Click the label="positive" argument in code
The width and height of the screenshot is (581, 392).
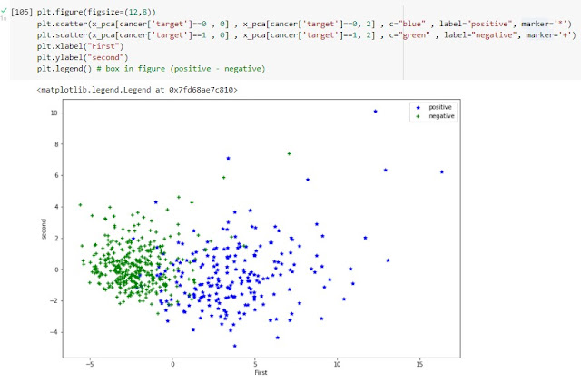(444, 22)
